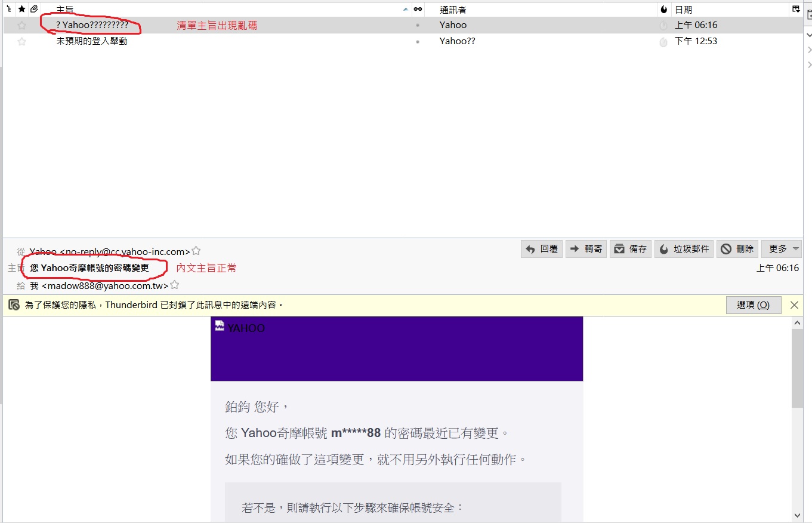Mark the 下午 12:53 message row as junk

663,42
